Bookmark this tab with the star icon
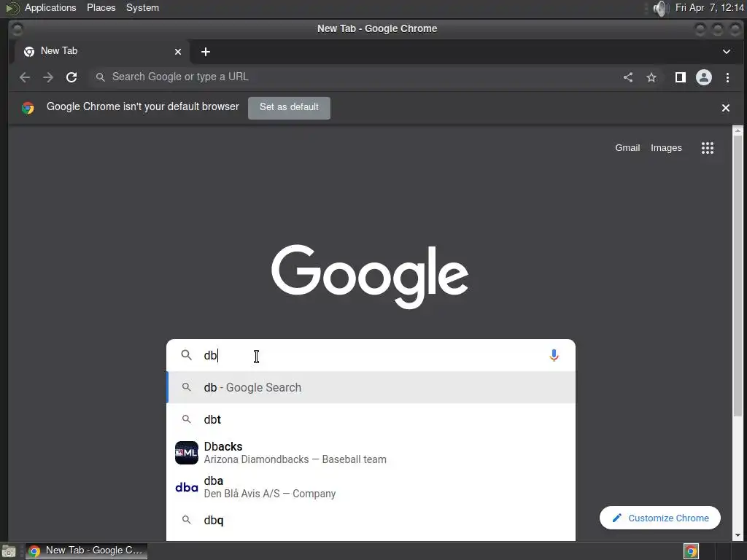747x560 pixels. point(651,77)
